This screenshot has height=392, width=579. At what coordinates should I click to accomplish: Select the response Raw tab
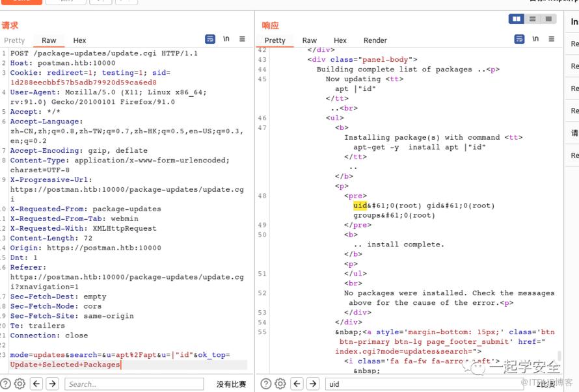coord(310,40)
